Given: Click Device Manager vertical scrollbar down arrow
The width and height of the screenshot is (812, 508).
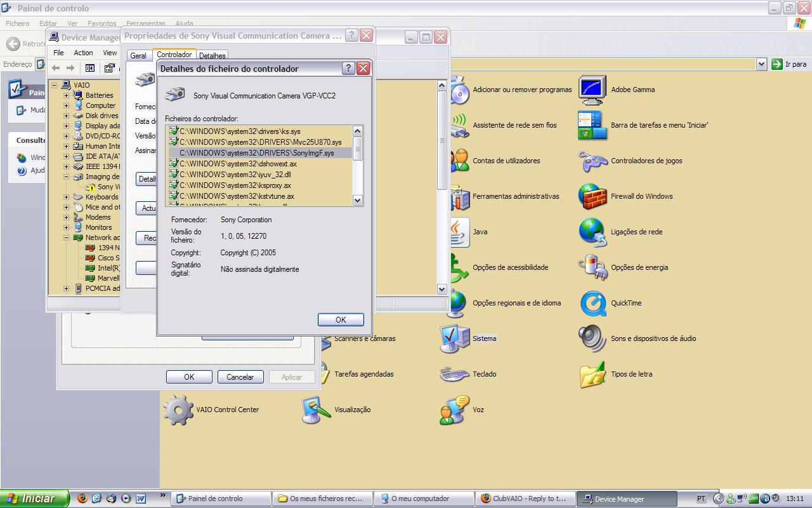Looking at the screenshot, I should tap(442, 289).
